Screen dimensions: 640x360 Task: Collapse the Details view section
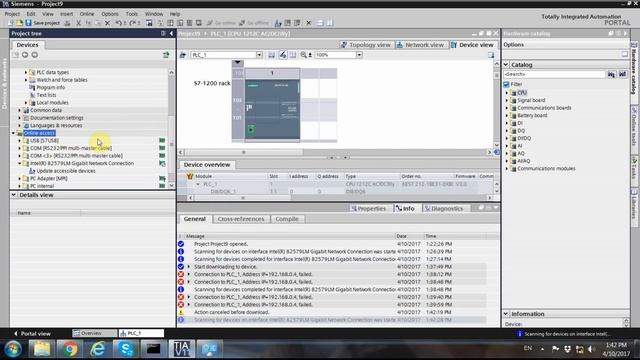click(x=13, y=195)
